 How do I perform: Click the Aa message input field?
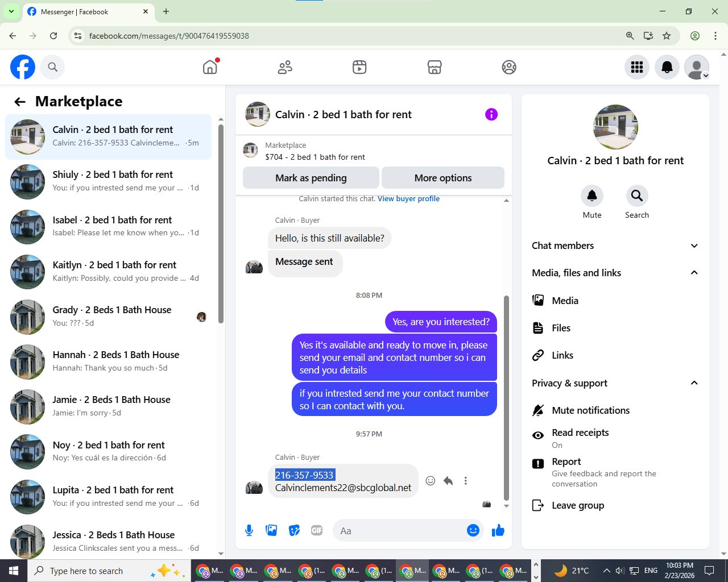[x=401, y=530]
